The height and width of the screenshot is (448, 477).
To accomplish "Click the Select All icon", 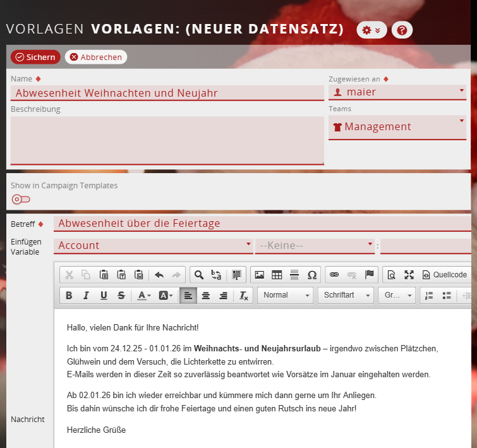I will point(236,275).
